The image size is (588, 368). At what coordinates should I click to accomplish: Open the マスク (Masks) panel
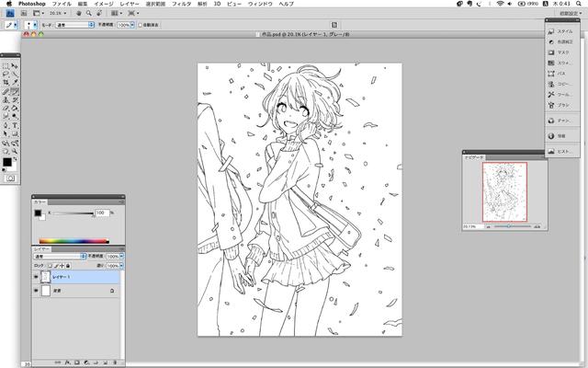click(560, 52)
